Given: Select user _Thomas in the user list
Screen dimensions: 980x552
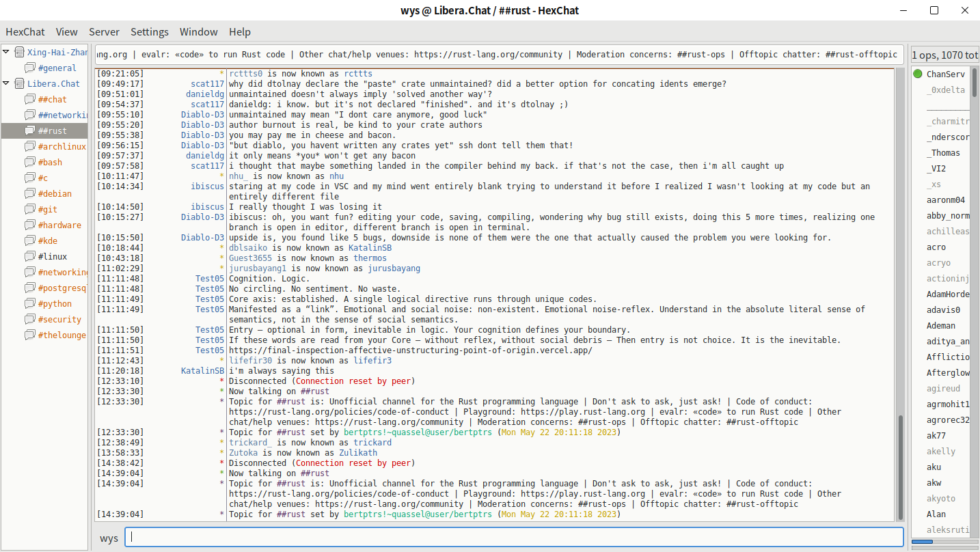Looking at the screenshot, I should point(943,152).
